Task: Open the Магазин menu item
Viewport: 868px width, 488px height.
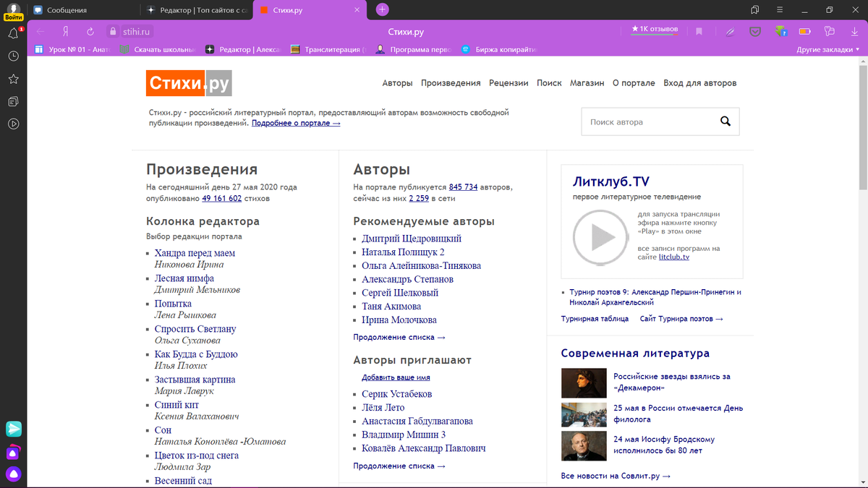Action: [587, 83]
